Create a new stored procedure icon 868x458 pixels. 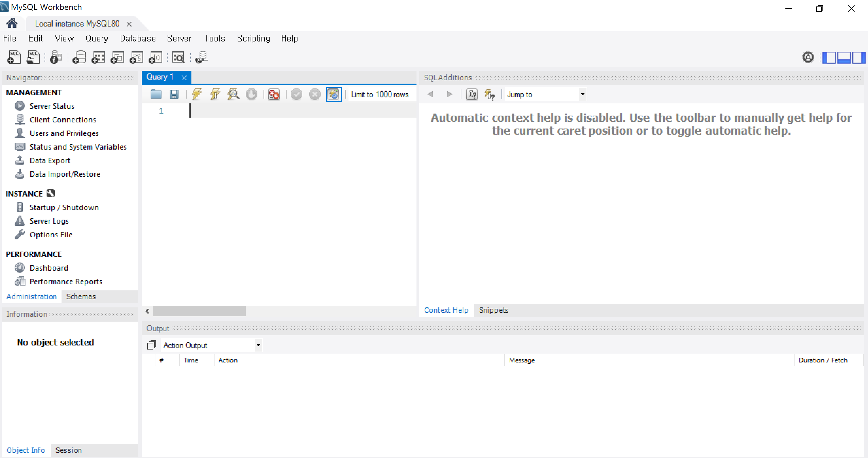pyautogui.click(x=136, y=57)
